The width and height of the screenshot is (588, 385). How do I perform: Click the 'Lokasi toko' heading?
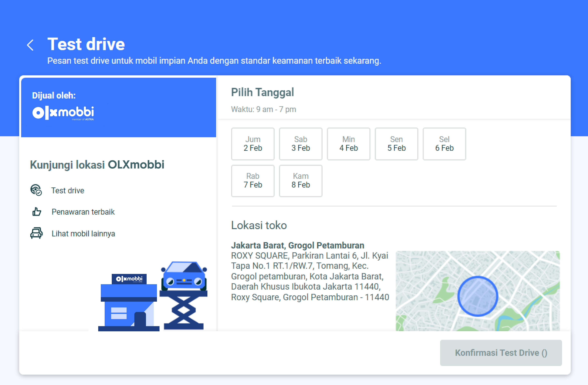tap(259, 225)
